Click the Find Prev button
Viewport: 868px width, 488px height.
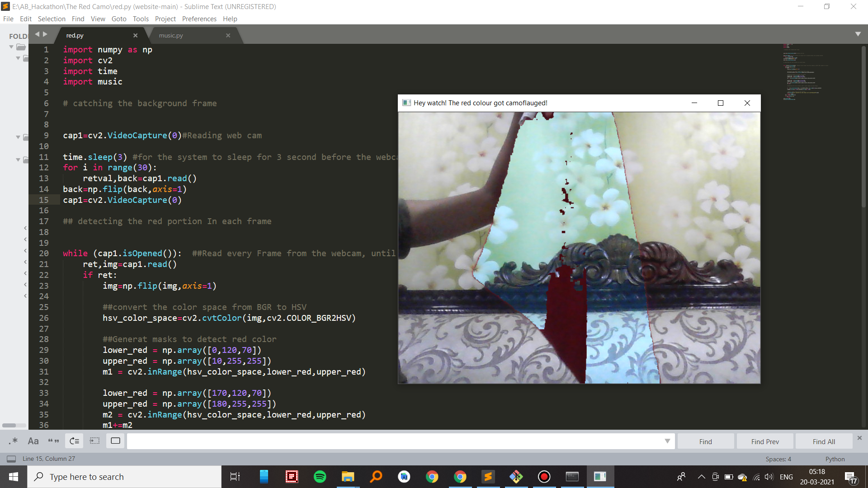coord(765,441)
